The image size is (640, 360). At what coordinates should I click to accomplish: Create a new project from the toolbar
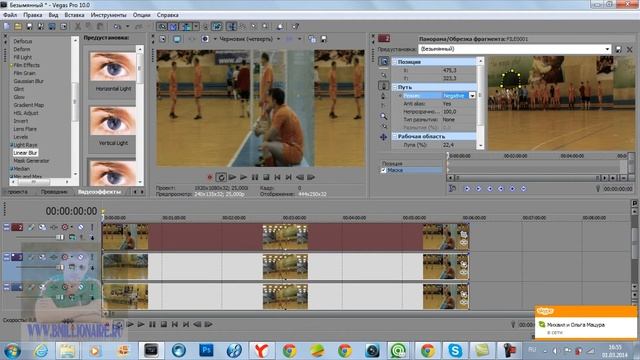click(x=7, y=27)
